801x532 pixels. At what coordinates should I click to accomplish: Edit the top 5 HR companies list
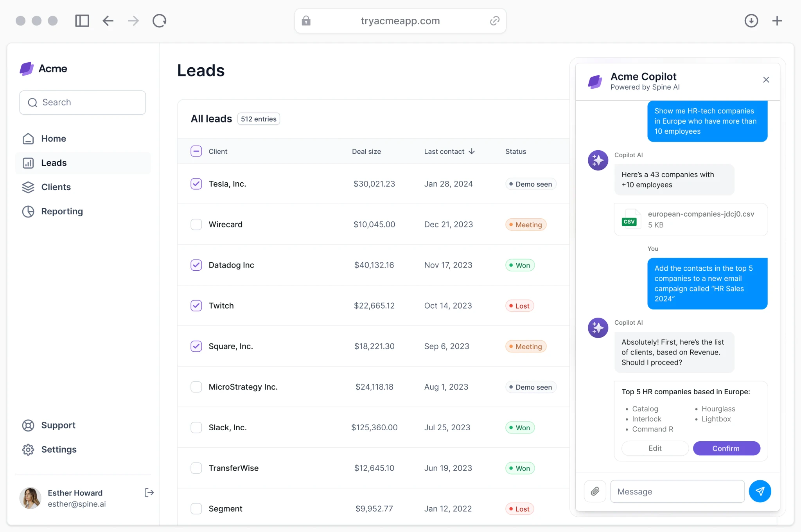[x=655, y=448]
